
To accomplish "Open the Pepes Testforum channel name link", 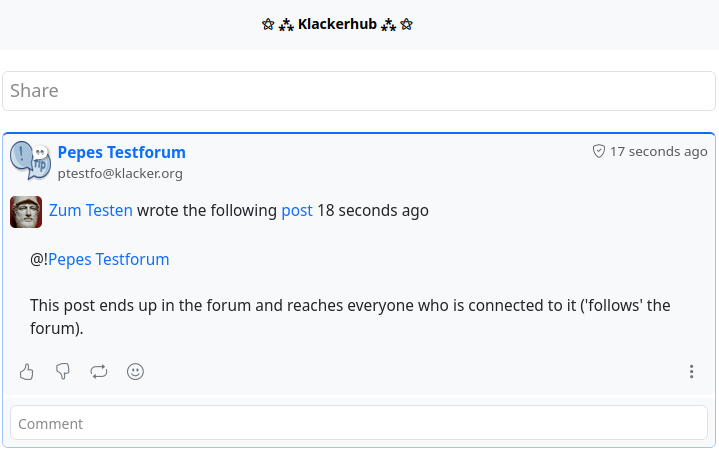I will (x=121, y=152).
